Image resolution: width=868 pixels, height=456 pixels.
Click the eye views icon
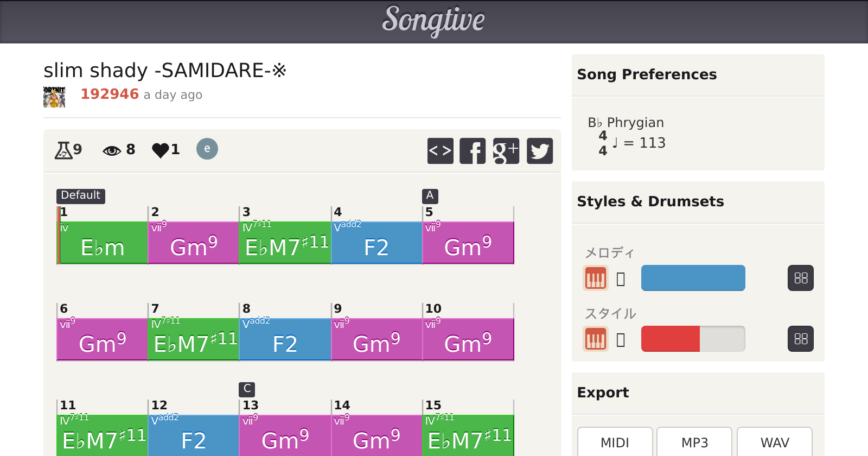(112, 150)
